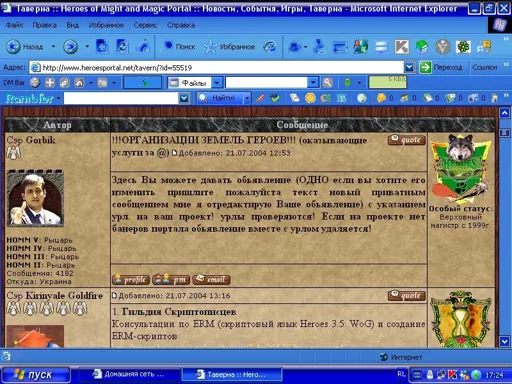
Task: Click the Таверна :: Hero taskbar button
Action: (232, 374)
